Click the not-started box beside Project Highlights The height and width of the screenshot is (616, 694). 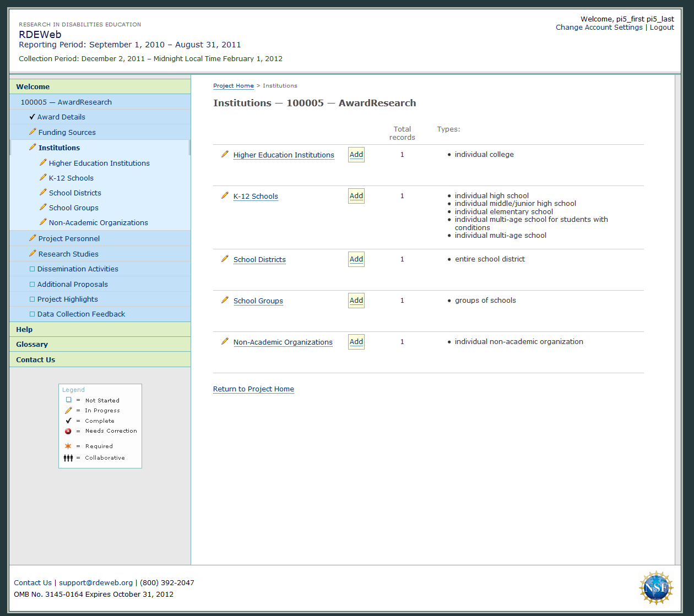click(32, 299)
